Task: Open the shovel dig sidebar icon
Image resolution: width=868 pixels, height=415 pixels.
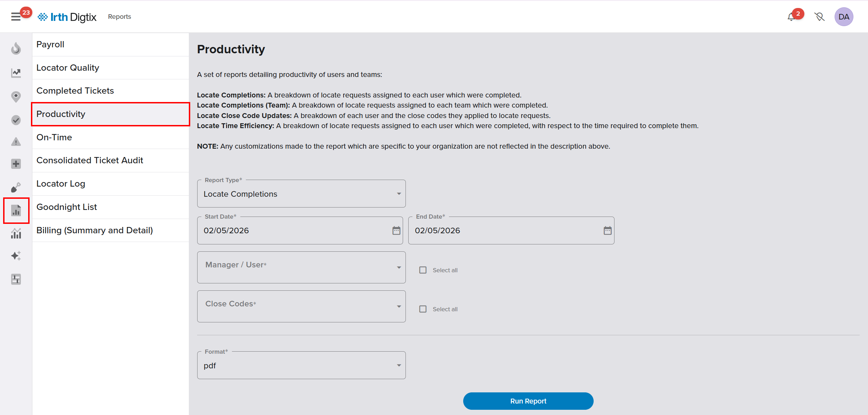Action: (x=16, y=187)
